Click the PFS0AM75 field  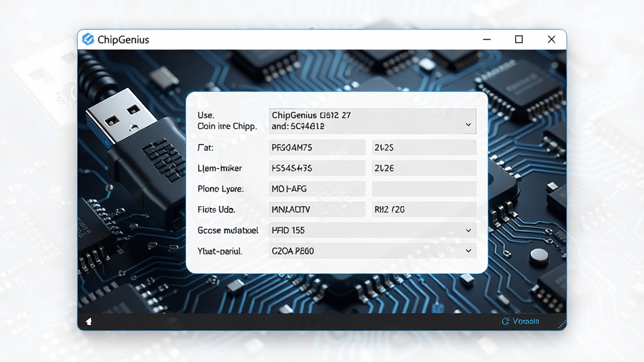[x=317, y=147]
